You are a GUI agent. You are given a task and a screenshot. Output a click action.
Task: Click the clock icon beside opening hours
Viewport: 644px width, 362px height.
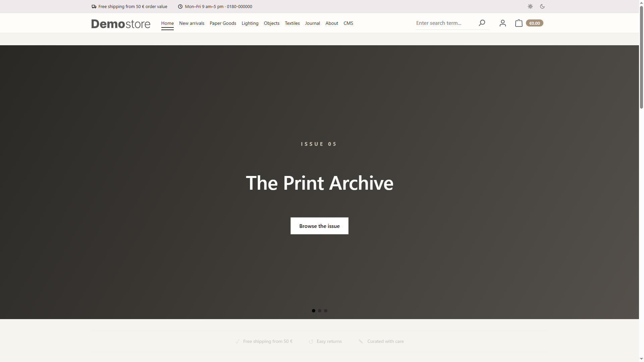pyautogui.click(x=180, y=6)
